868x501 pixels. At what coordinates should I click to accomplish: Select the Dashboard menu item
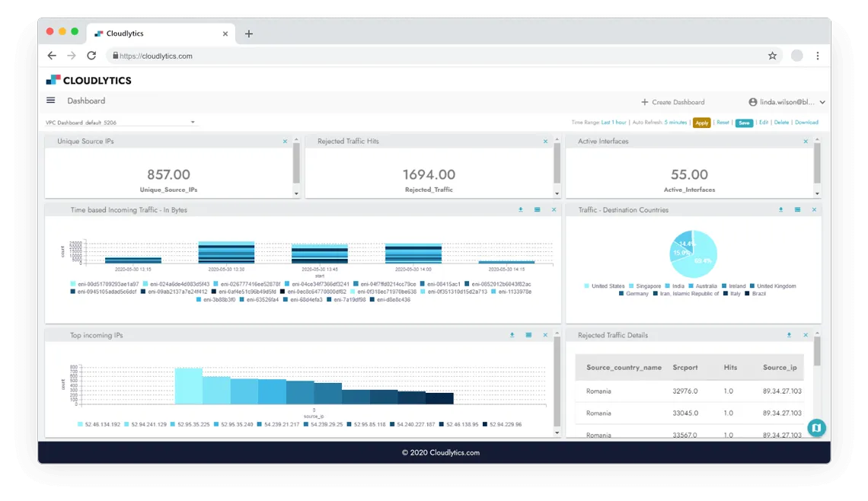point(85,100)
